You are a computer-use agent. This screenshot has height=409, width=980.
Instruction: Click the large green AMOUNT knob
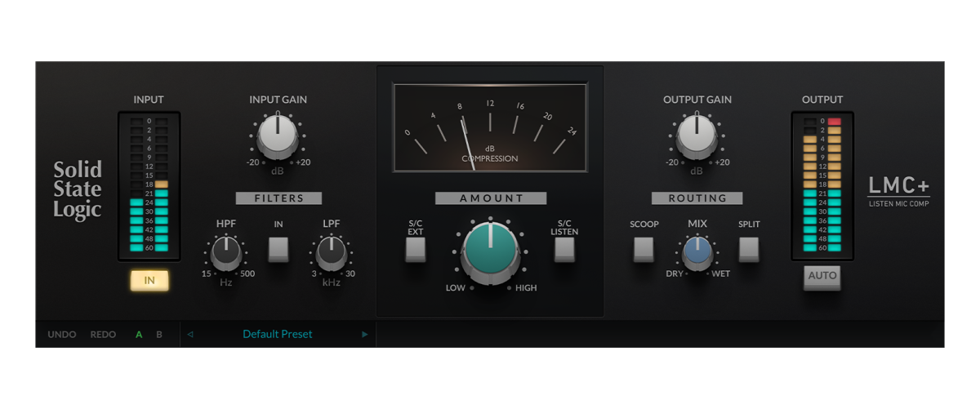(x=490, y=249)
